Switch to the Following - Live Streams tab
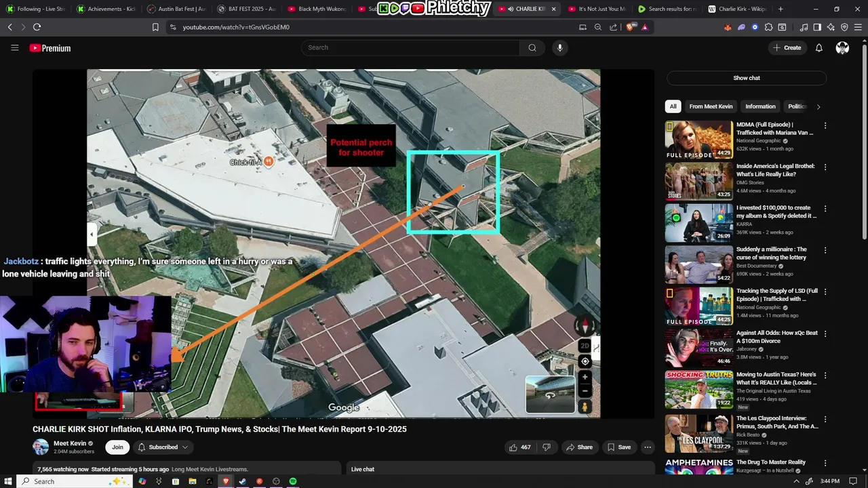Image resolution: width=868 pixels, height=488 pixels. 36,9
